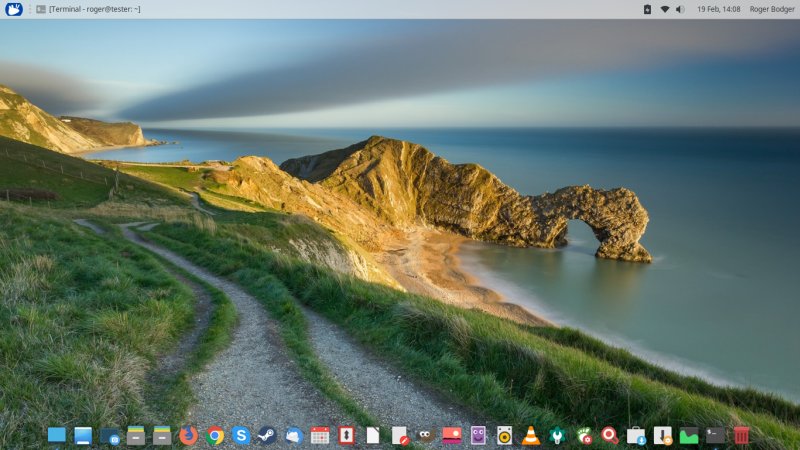
Task: Select the Terminal window button in panel
Action: click(90, 9)
